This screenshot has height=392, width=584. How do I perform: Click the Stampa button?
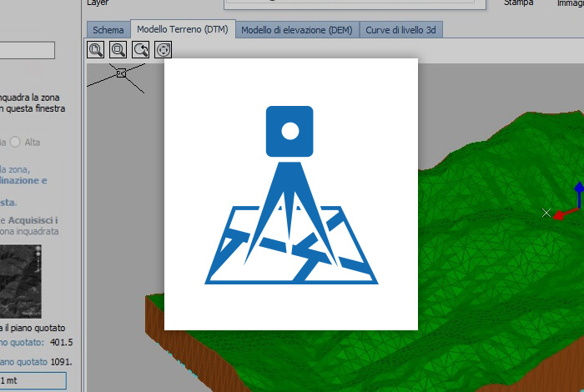pyautogui.click(x=517, y=3)
